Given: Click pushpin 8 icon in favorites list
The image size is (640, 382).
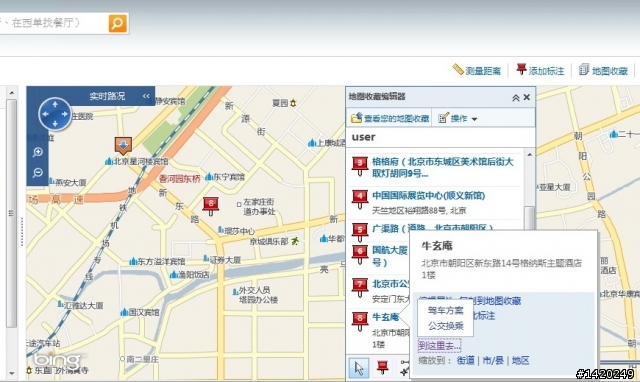Looking at the screenshot, I should (x=360, y=322).
